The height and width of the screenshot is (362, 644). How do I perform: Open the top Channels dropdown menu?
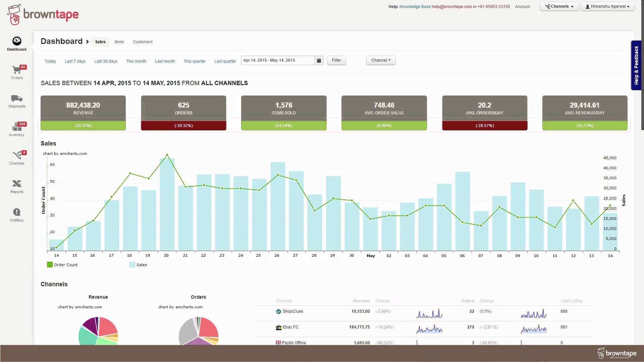pyautogui.click(x=559, y=6)
